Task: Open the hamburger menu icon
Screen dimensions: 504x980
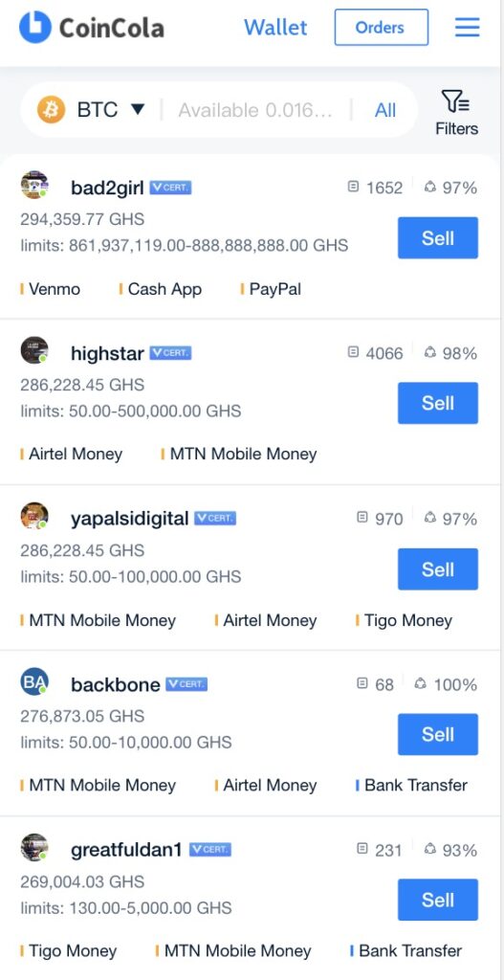Action: 467,27
